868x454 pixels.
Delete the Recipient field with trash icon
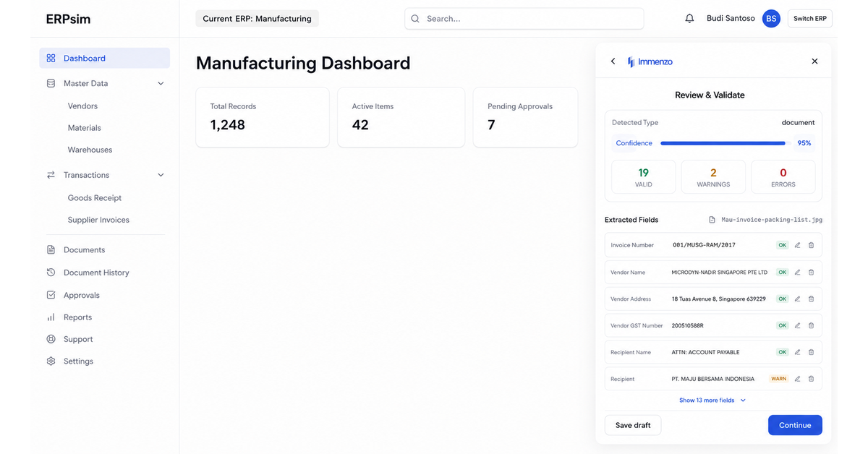[x=811, y=379]
